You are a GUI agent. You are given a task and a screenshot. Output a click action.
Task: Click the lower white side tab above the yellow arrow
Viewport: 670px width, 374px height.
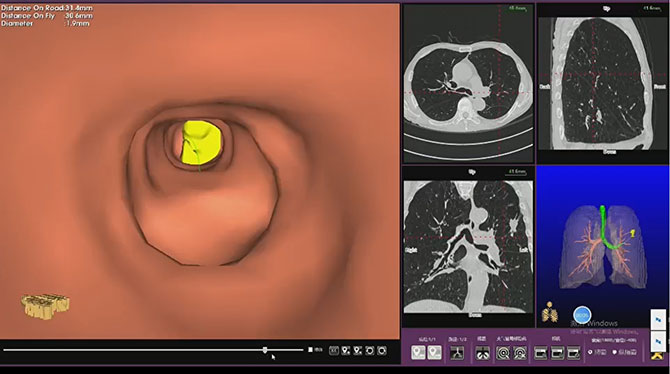coord(658,341)
